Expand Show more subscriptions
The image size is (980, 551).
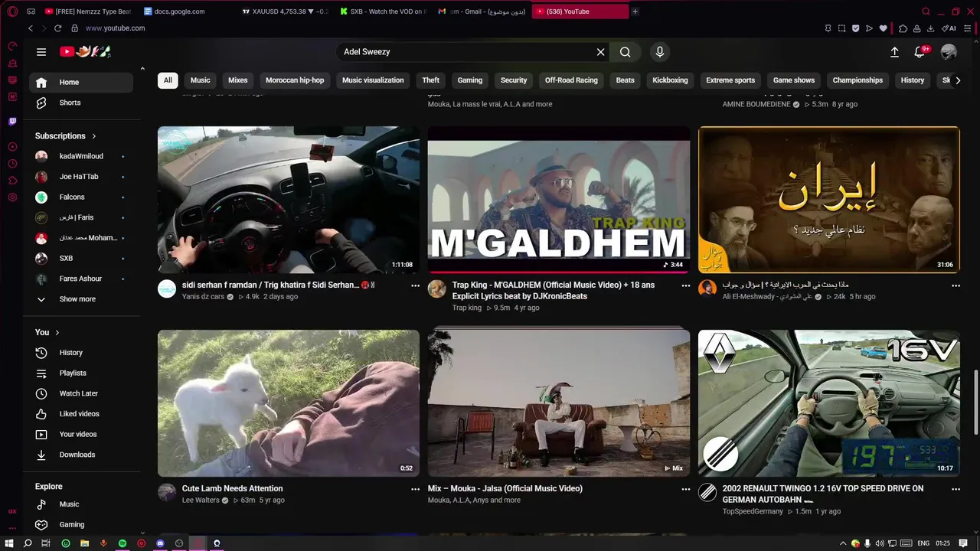pos(77,299)
